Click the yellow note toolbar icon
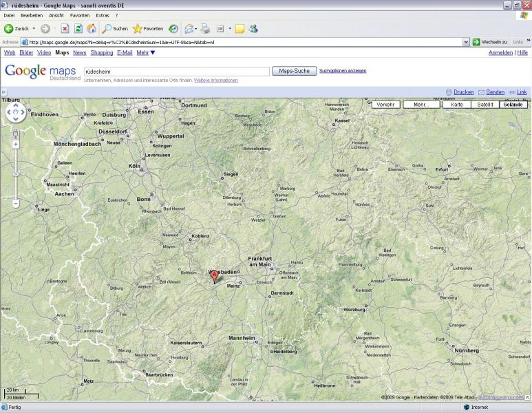The width and height of the screenshot is (532, 413). coord(240,29)
